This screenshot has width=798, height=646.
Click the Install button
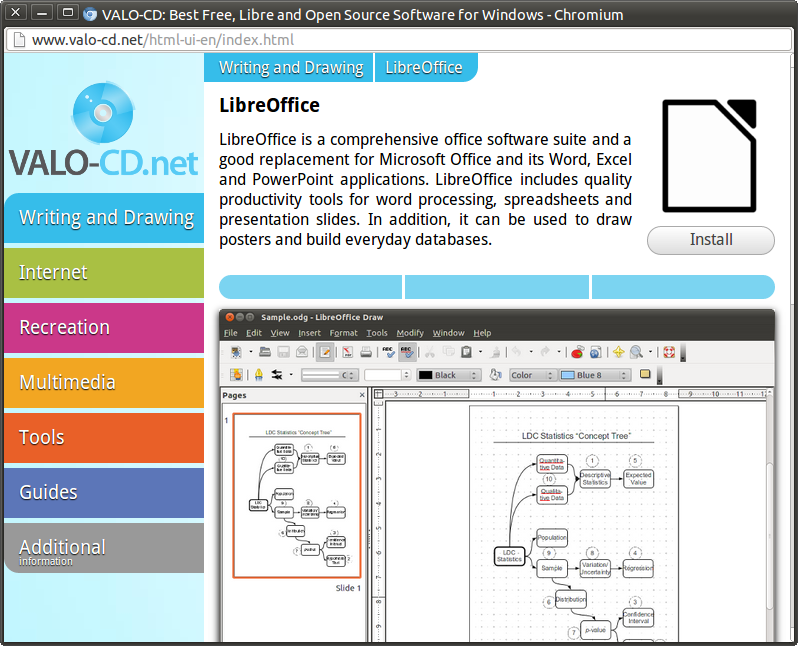click(711, 240)
